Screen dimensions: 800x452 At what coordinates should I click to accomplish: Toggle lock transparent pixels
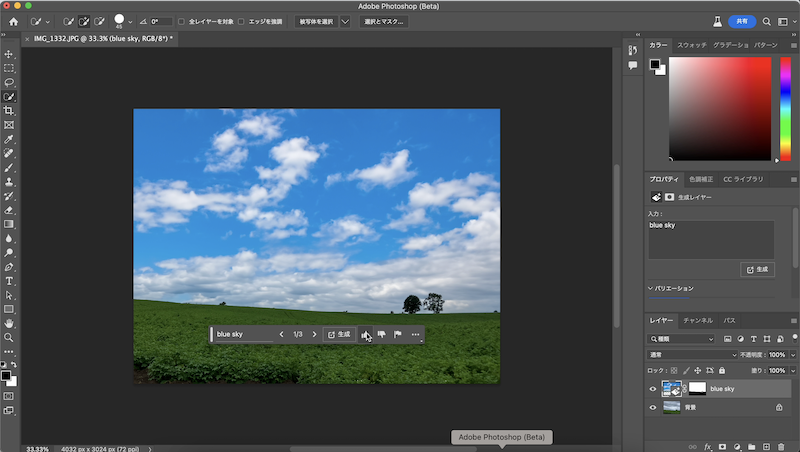tap(674, 370)
